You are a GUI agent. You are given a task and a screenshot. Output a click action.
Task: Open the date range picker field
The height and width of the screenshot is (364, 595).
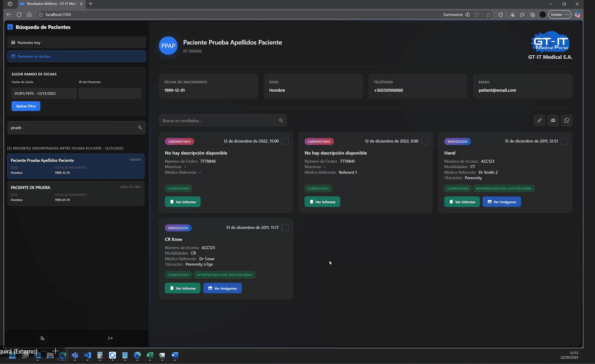tap(44, 93)
